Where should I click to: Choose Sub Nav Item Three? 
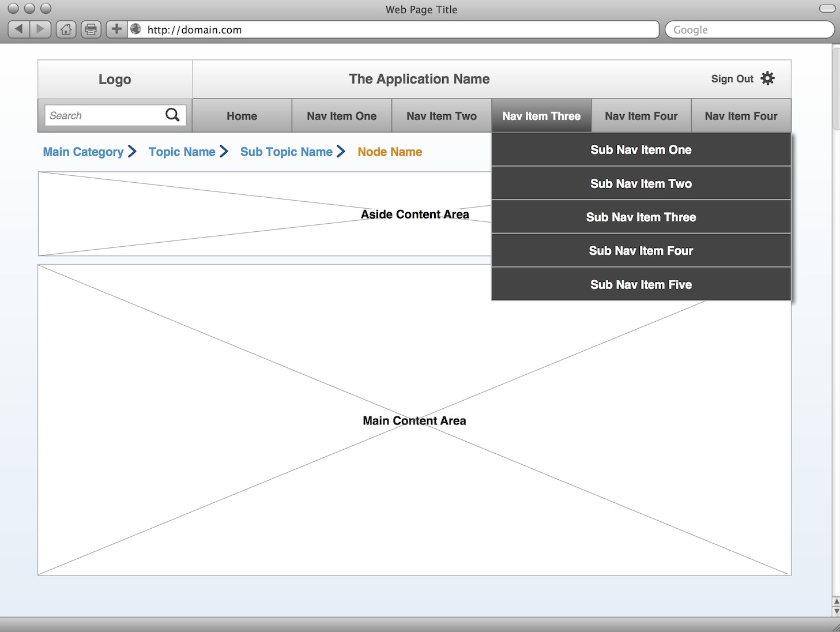click(x=641, y=217)
